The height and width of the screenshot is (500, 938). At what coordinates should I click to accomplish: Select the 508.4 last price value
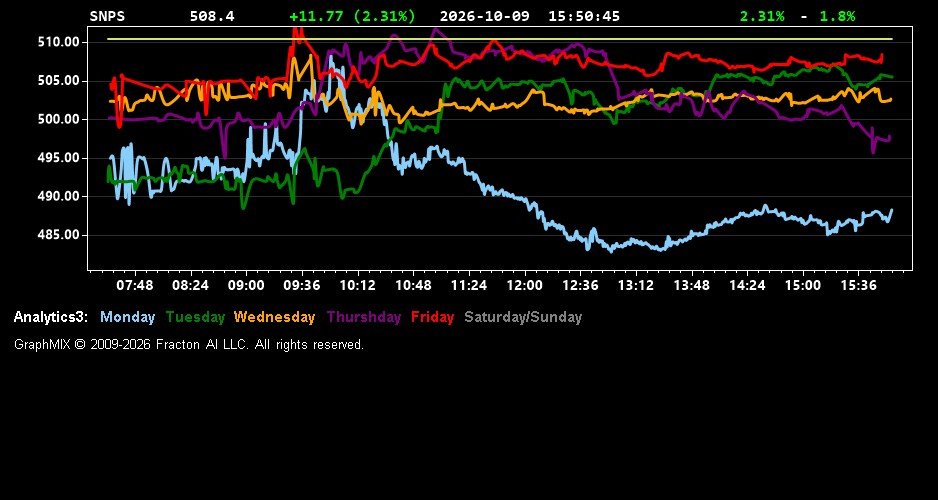pos(212,16)
